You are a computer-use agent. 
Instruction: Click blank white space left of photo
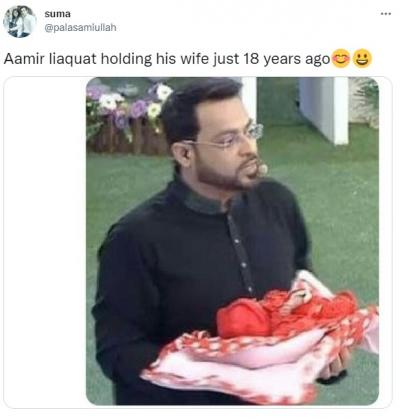tap(45, 241)
